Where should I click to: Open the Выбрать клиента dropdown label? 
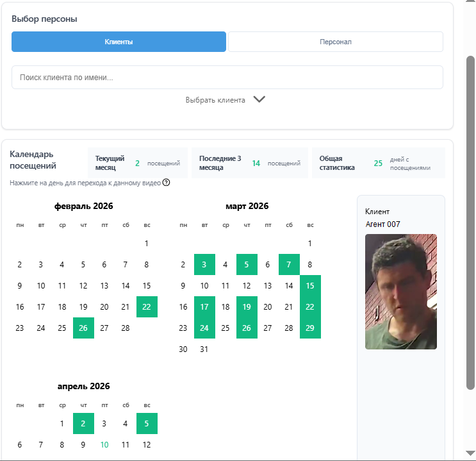[x=215, y=100]
